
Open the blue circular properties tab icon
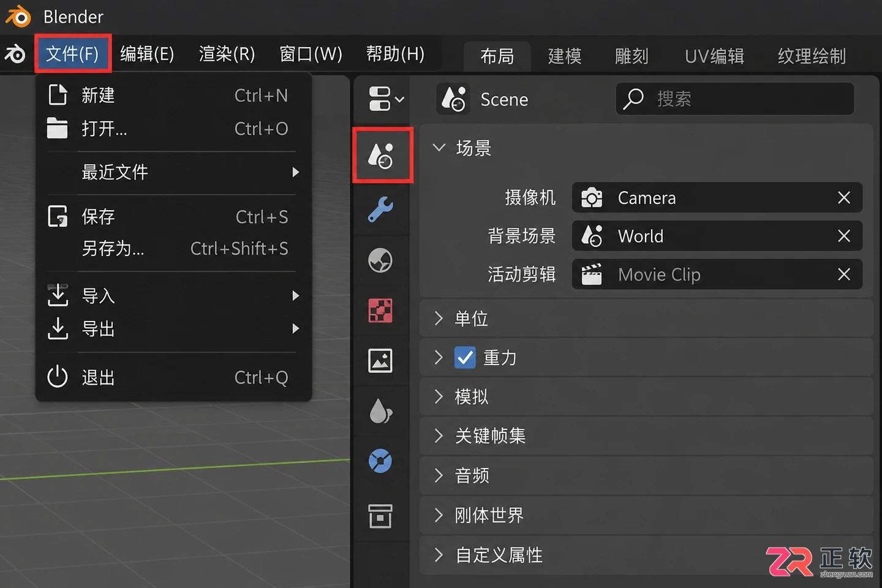point(380,461)
